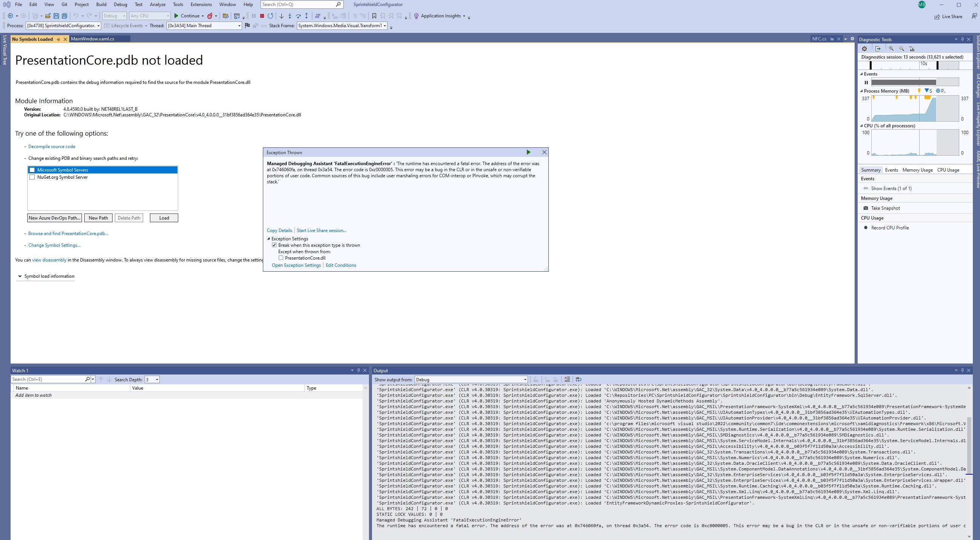980x540 pixels.
Task: Collapse the Exception Settings section
Action: [269, 239]
